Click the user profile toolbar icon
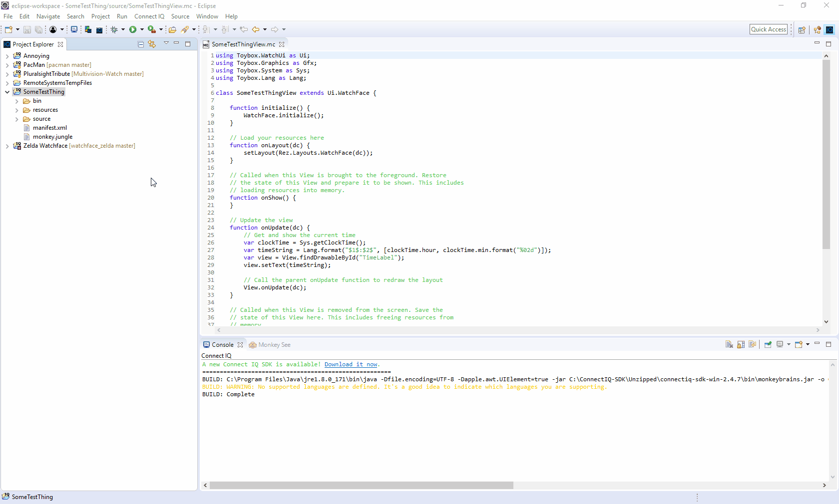This screenshot has width=839, height=504. click(53, 29)
